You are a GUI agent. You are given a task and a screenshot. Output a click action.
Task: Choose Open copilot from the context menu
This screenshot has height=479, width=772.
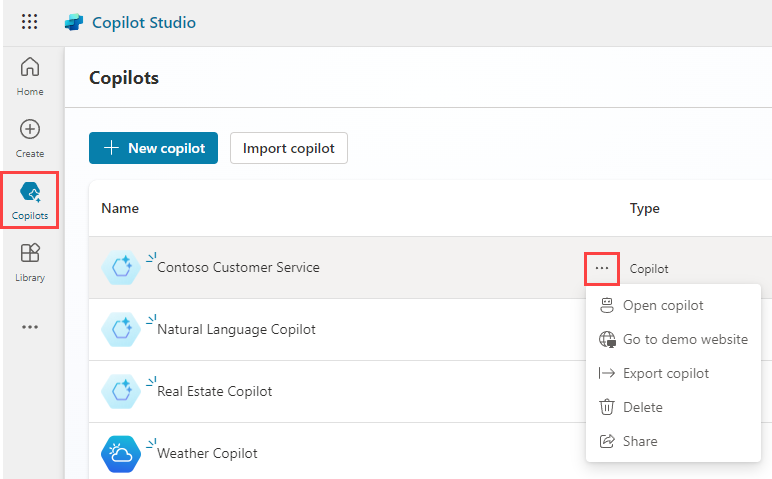coord(673,305)
